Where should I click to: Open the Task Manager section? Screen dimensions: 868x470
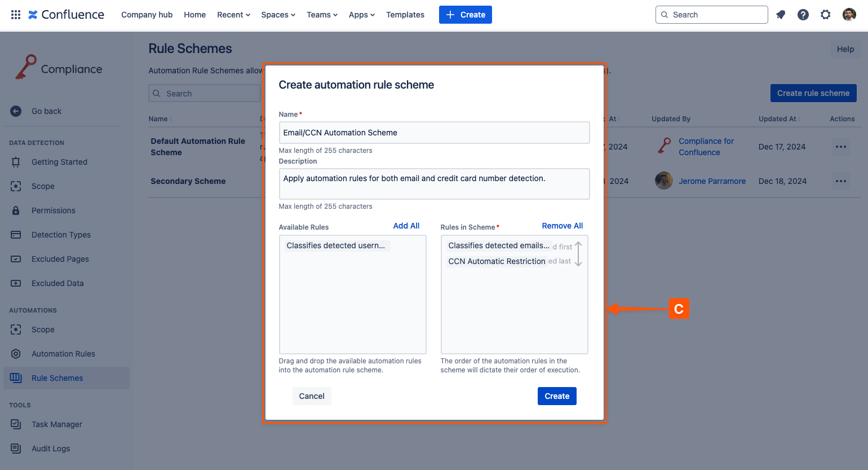(56, 424)
